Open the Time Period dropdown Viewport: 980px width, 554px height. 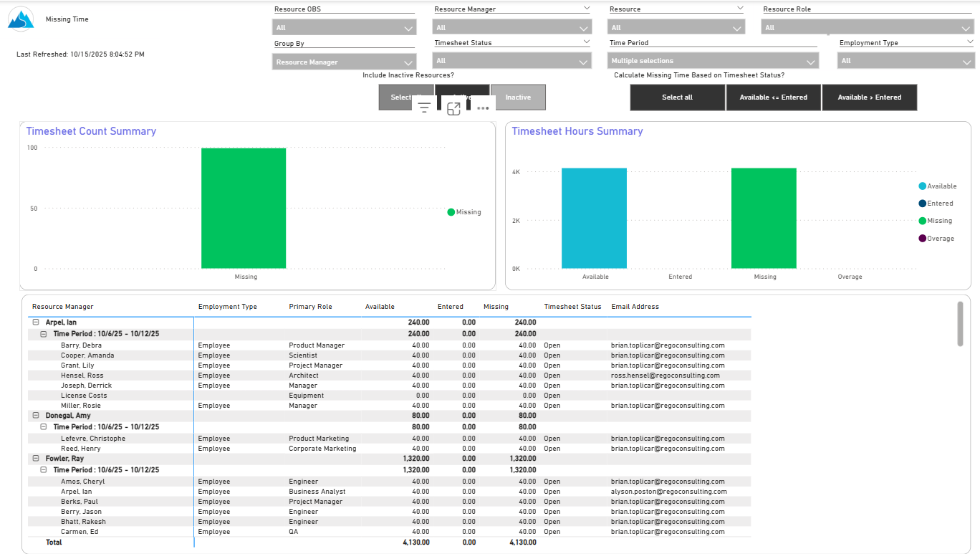[x=713, y=62]
